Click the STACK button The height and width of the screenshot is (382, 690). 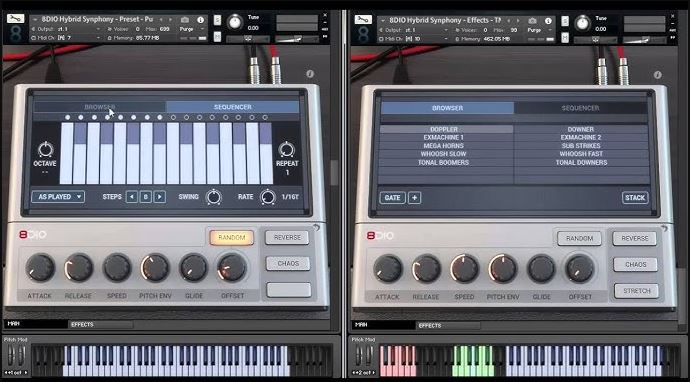click(635, 198)
